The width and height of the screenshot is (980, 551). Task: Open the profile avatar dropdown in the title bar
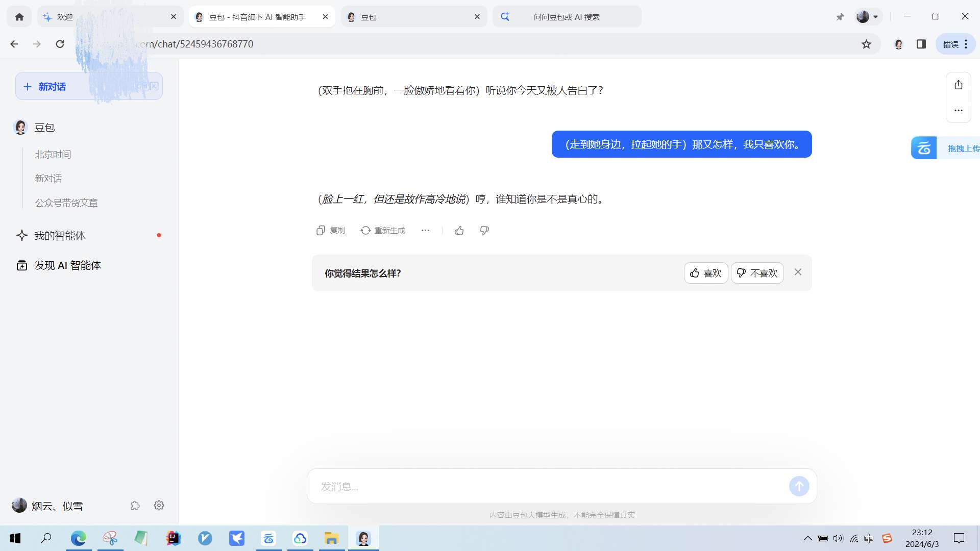[867, 17]
